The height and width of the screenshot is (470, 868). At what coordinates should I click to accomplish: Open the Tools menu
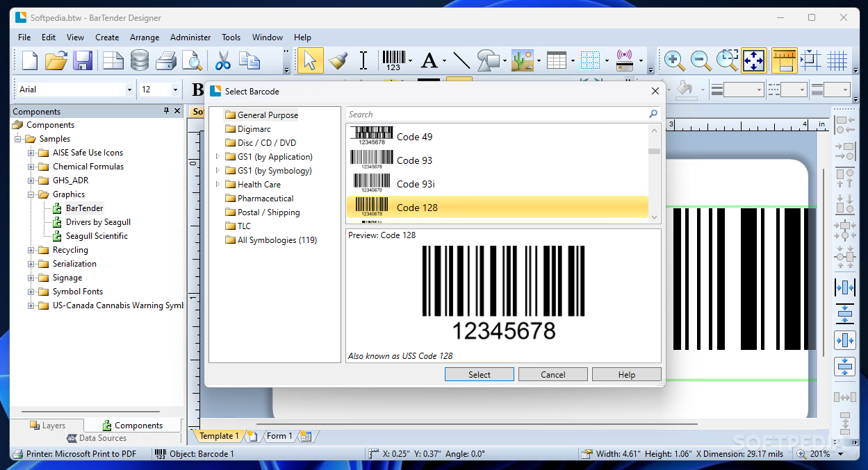click(x=231, y=37)
